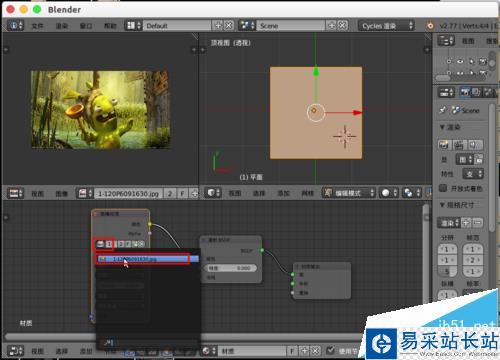The height and width of the screenshot is (360, 500).
Task: Open the 文件 menu in the top bar
Action: tap(37, 26)
